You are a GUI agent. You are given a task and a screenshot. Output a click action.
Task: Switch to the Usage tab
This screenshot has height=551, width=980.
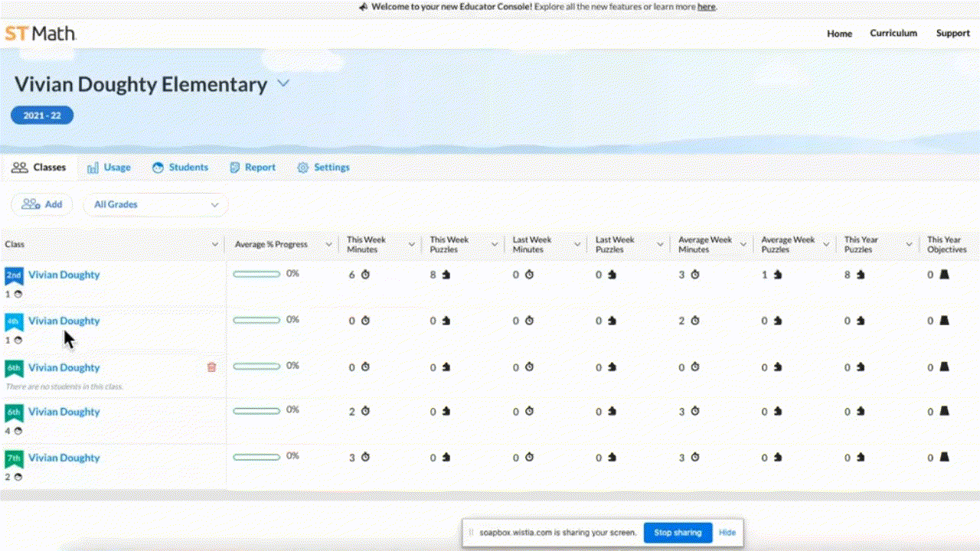tap(109, 168)
